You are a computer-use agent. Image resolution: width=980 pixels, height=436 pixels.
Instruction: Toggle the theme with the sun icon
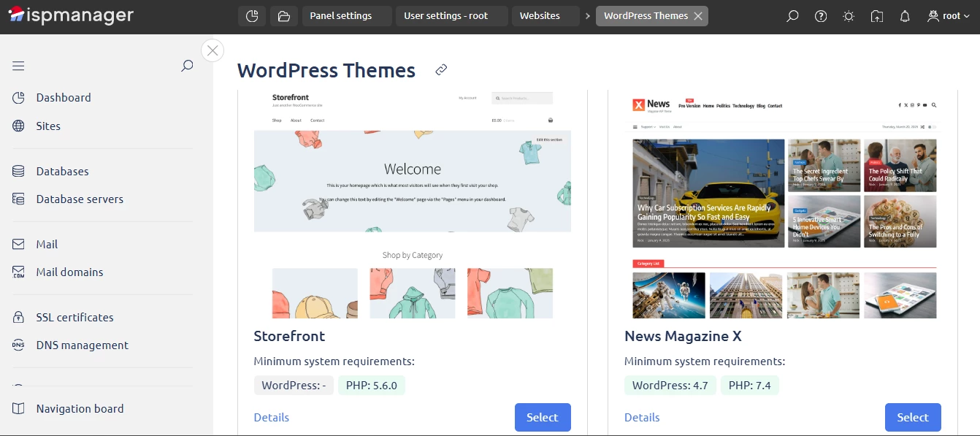pyautogui.click(x=848, y=15)
